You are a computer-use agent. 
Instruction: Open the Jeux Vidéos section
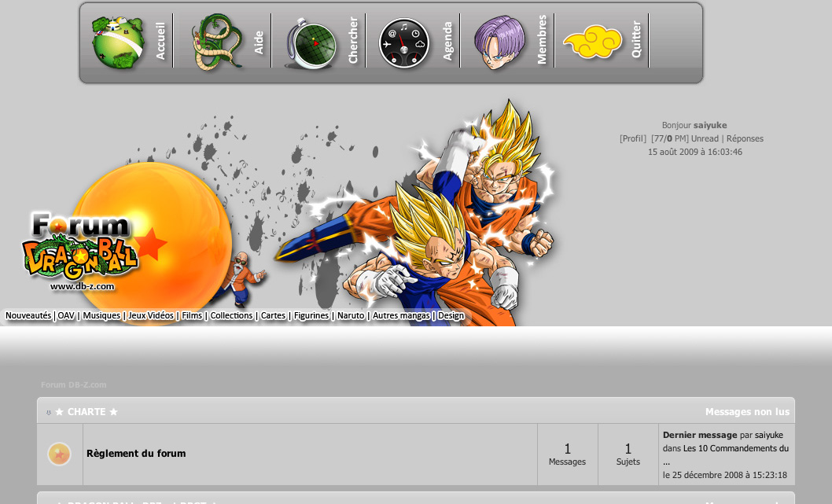coord(151,315)
